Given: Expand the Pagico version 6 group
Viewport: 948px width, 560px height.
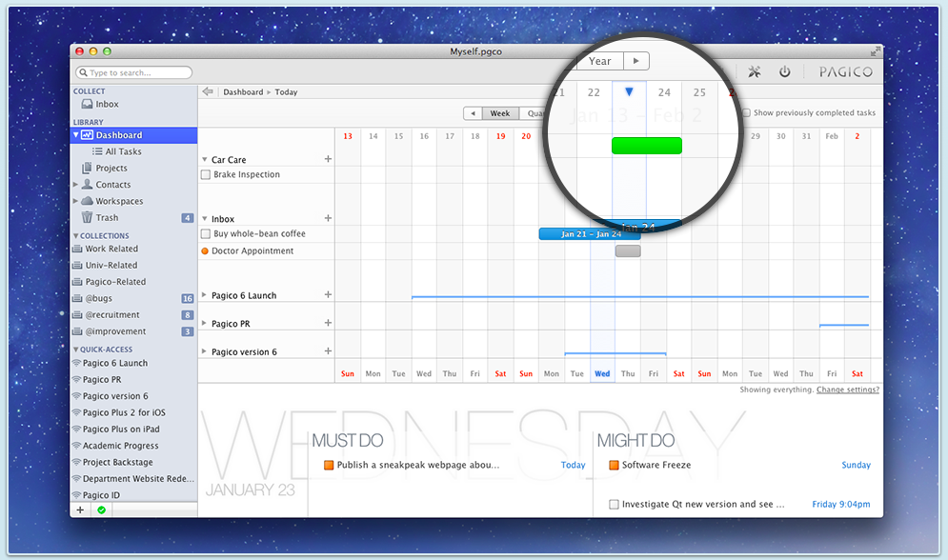Looking at the screenshot, I should (204, 351).
